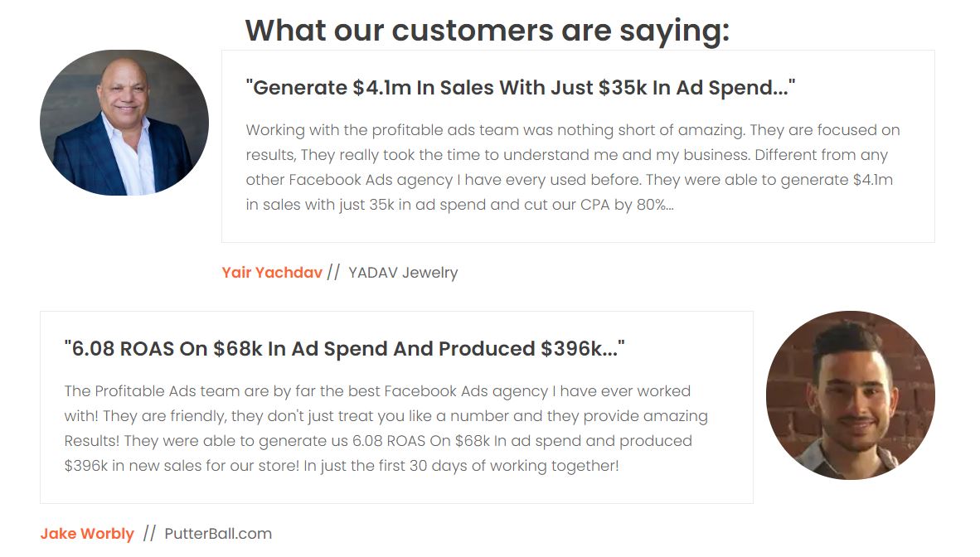Viewport: 980px width, 557px height.
Task: Click Yair Yachdav's circular profile photo
Action: (124, 123)
